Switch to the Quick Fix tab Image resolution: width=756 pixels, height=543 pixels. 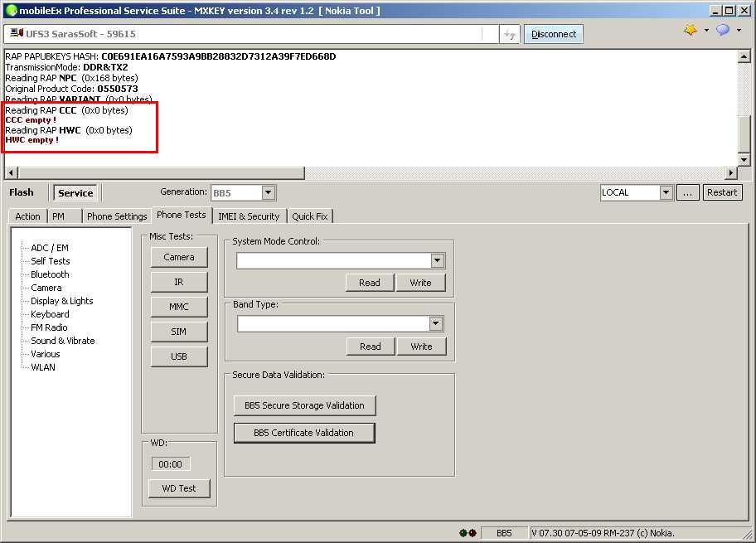(309, 216)
